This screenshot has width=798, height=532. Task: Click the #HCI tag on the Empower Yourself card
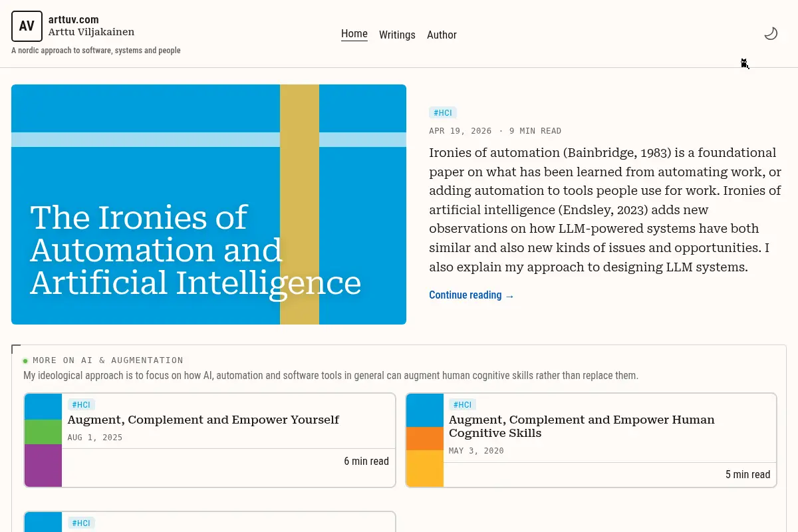pos(81,405)
